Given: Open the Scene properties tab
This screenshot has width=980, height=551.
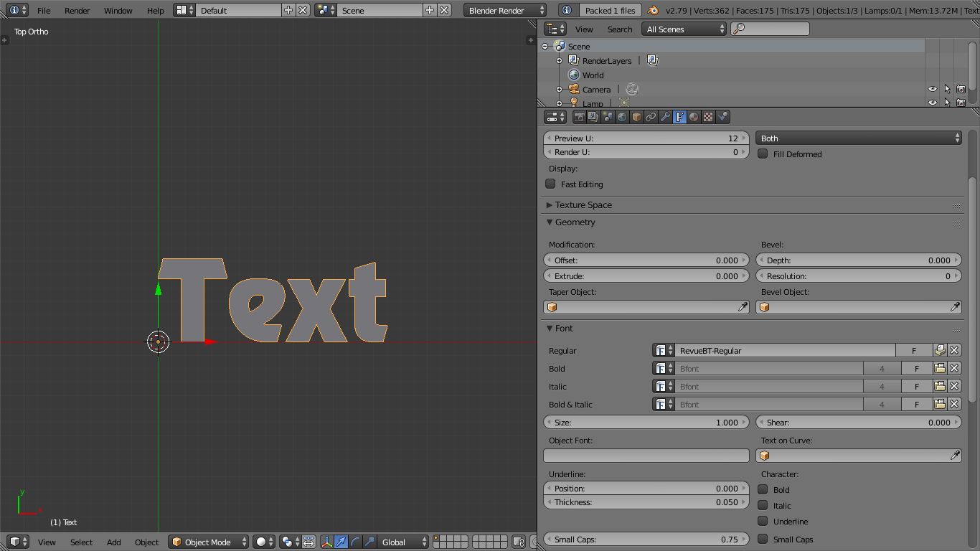Looking at the screenshot, I should 608,117.
